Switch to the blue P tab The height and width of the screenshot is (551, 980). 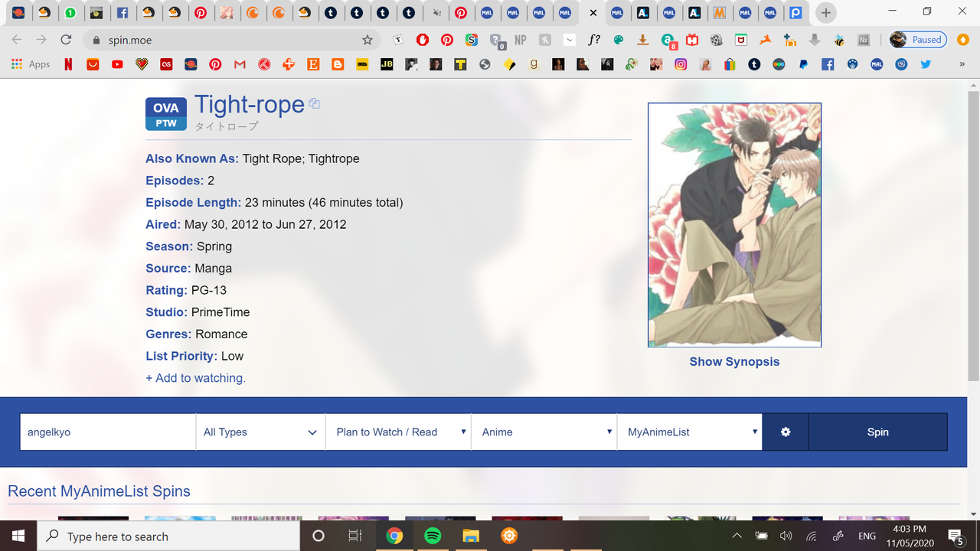pos(795,12)
